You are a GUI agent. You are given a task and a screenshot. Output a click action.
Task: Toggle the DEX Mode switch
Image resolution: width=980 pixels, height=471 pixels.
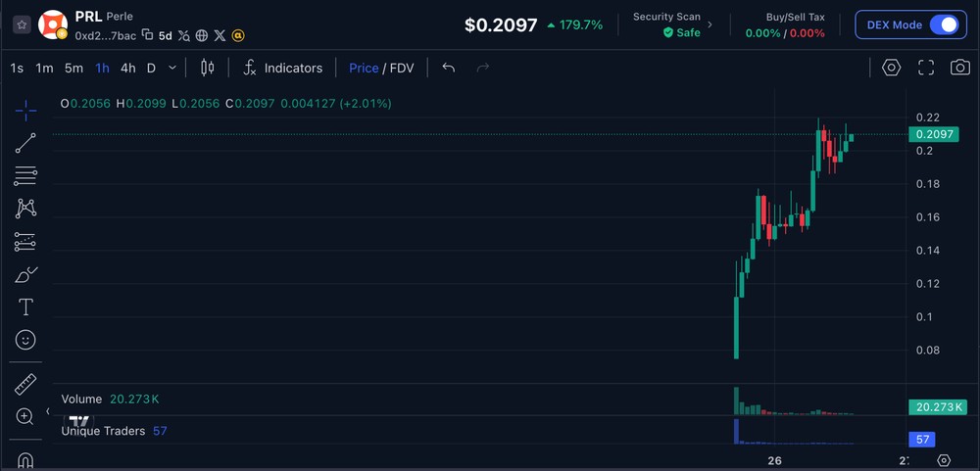[944, 25]
